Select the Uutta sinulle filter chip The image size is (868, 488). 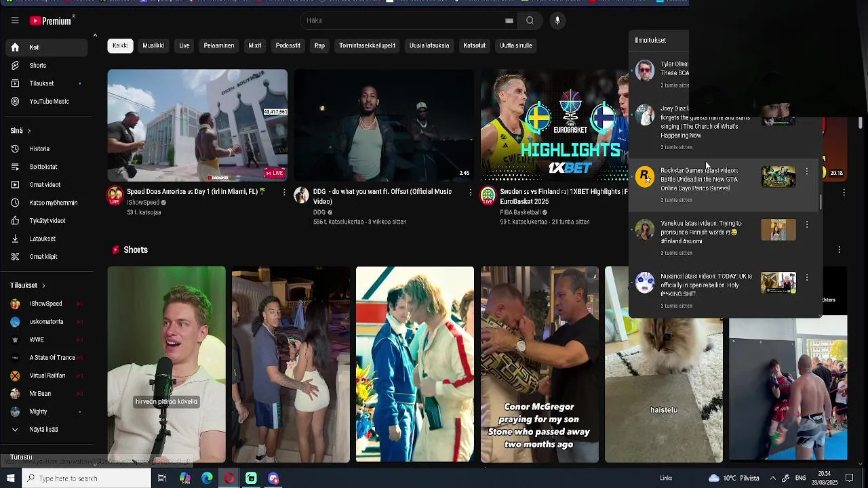click(x=516, y=45)
